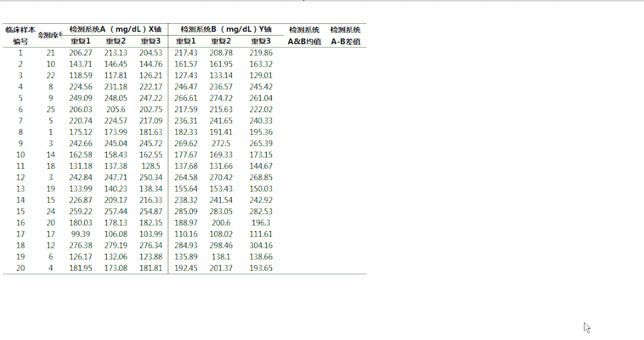
Task: Select the cell containing 138.1
Action: click(x=221, y=257)
